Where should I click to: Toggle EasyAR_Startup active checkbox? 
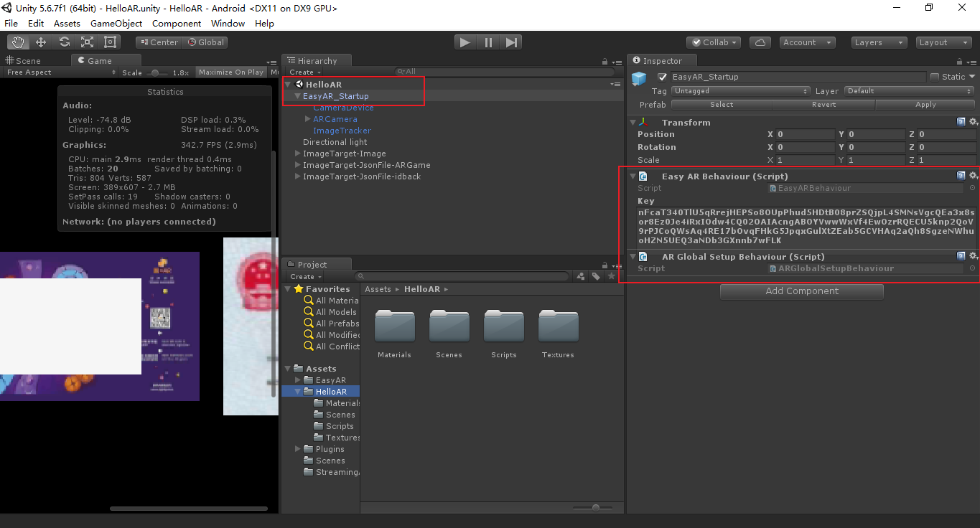point(663,77)
